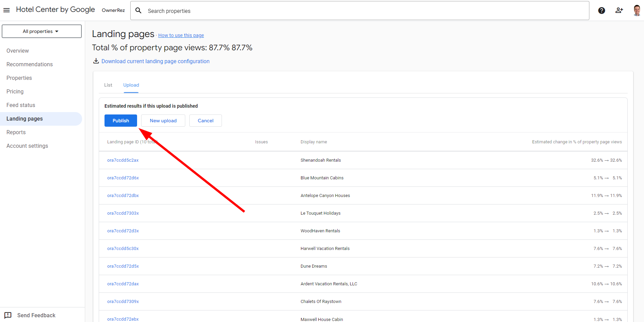Cancel the pending upload
The width and height of the screenshot is (644, 322).
[206, 121]
